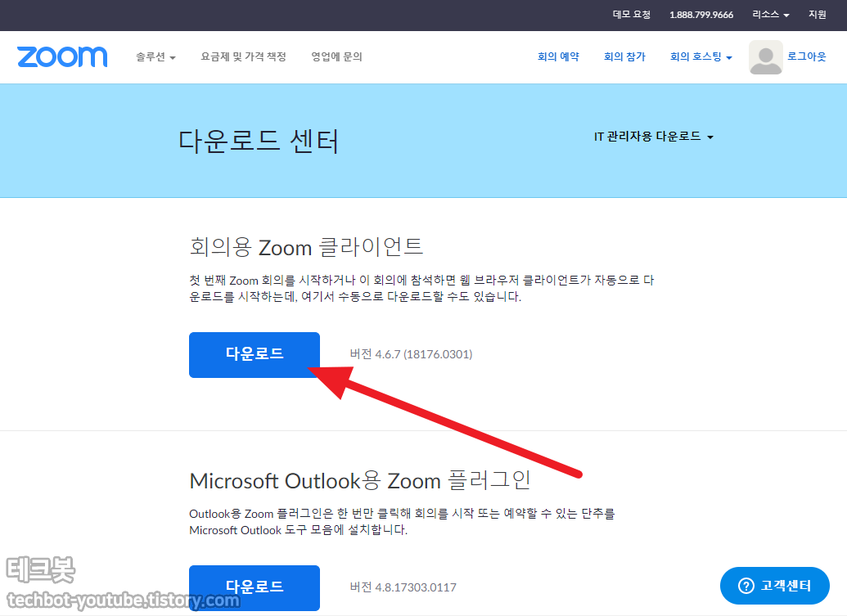Screen dimensions: 847x616
Task: Click 회의 예약 link
Action: [x=558, y=56]
